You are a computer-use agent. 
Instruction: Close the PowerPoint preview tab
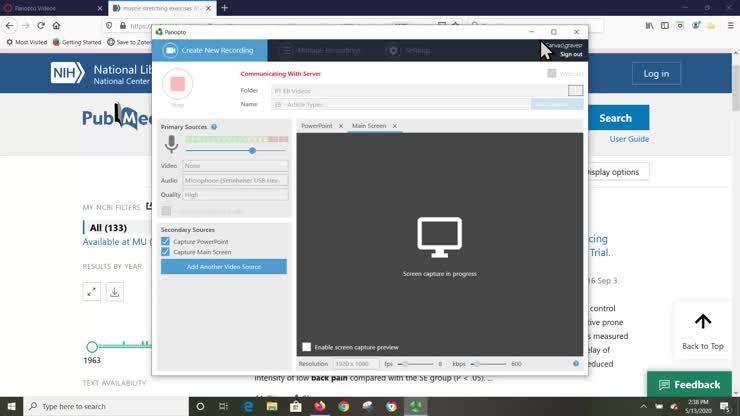(x=340, y=126)
